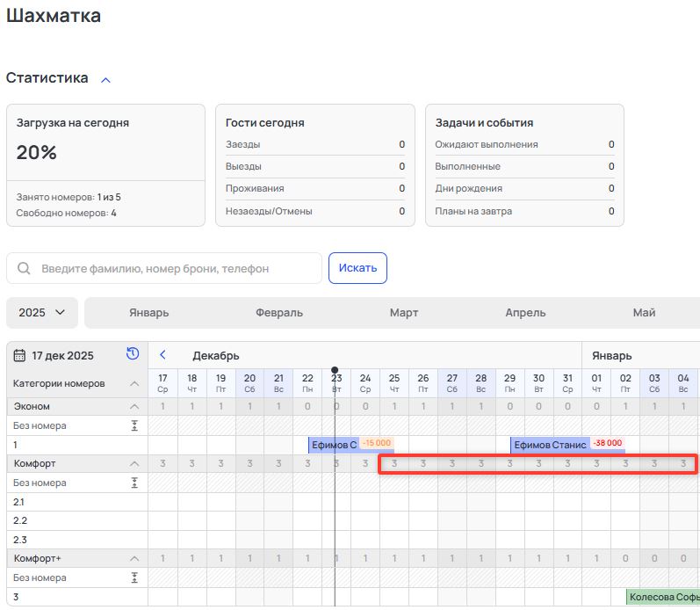The height and width of the screenshot is (610, 700).
Task: Open the 2025 year dropdown
Action: click(x=42, y=313)
